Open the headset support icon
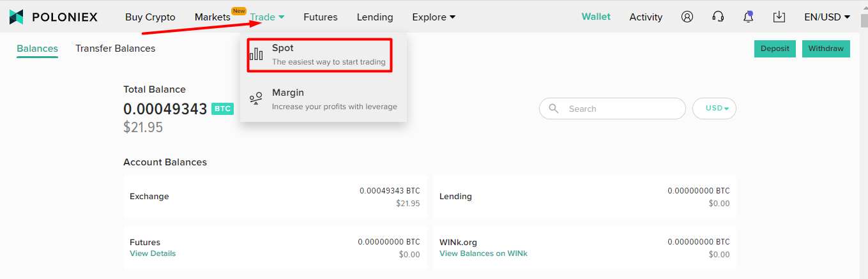This screenshot has width=868, height=279. tap(718, 17)
